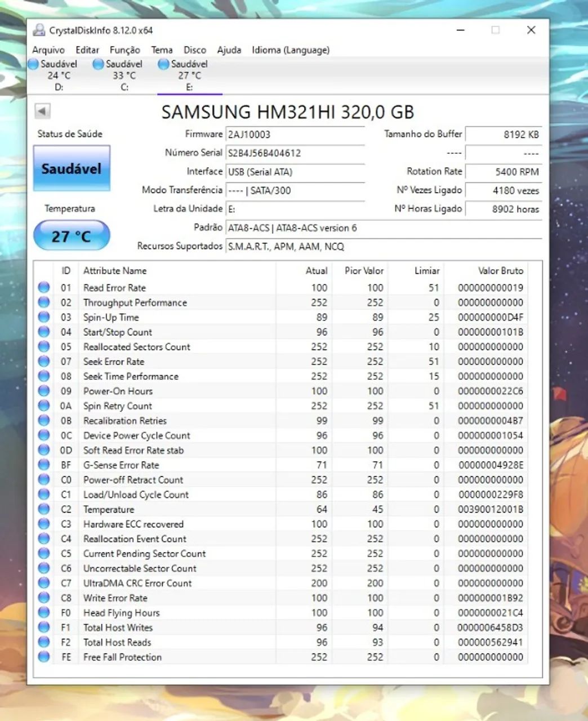Click the status icon for Spin Retry Count
Viewport: 588px width, 721px height.
click(x=43, y=406)
